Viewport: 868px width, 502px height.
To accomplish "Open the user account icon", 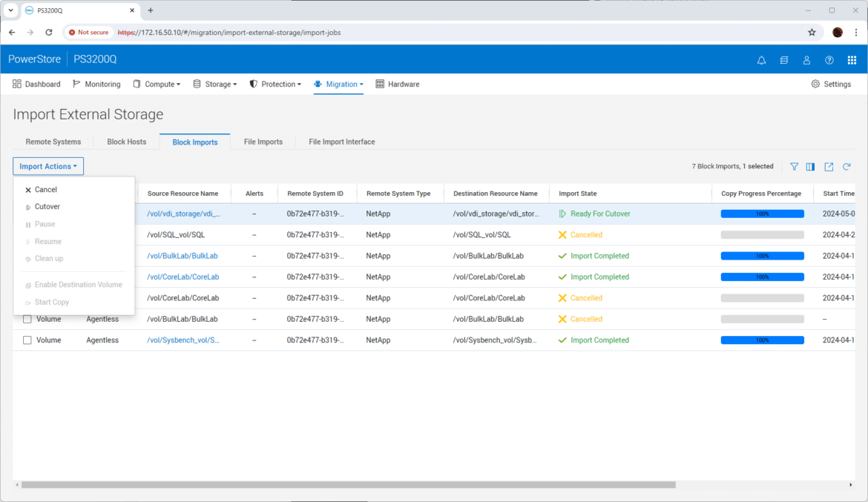I will coord(806,60).
